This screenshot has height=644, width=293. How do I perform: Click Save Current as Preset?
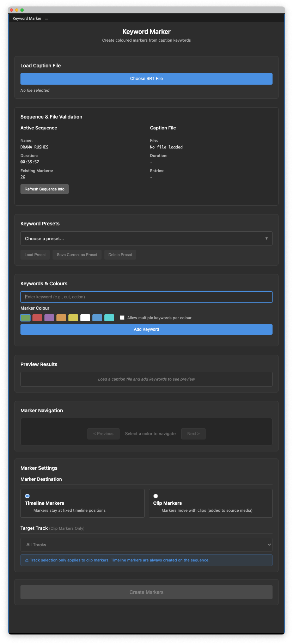click(x=77, y=255)
